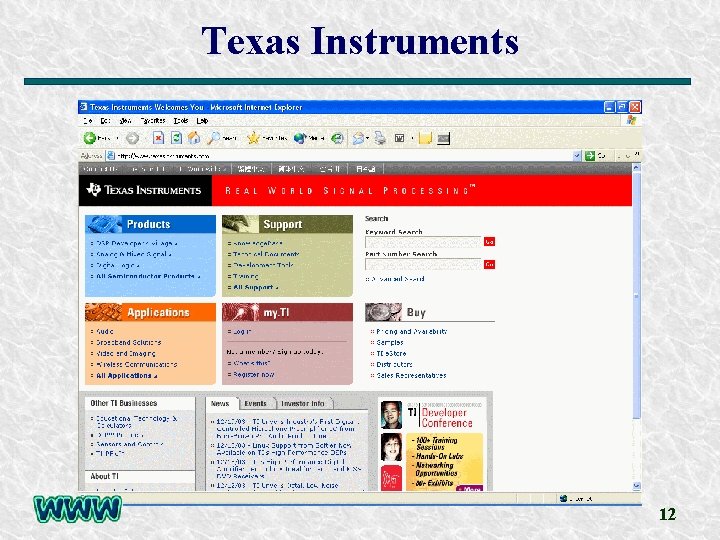The height and width of the screenshot is (540, 720).
Task: Open the TI eStore link
Action: click(391, 354)
